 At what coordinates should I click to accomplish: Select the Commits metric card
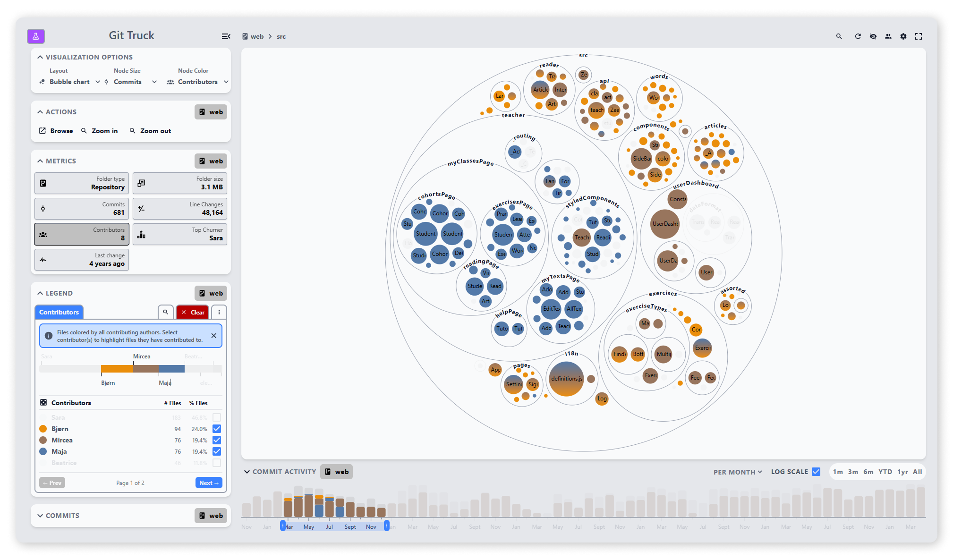82,209
